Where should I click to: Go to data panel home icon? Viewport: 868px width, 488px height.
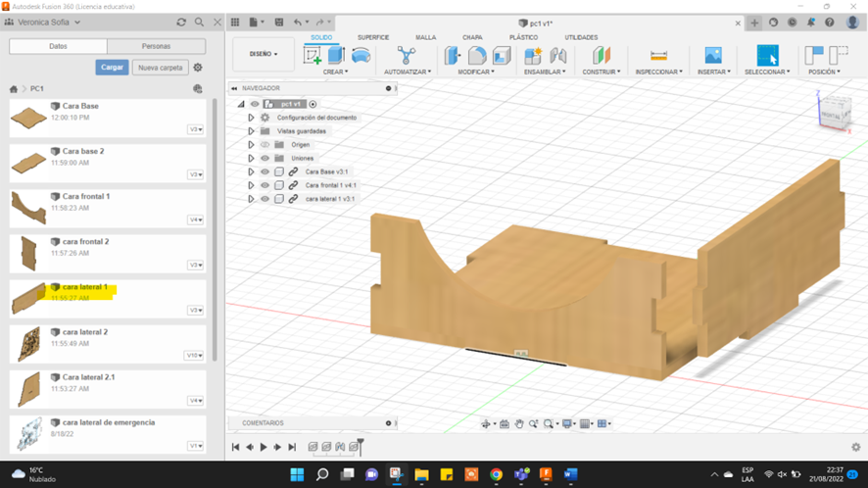(14, 88)
